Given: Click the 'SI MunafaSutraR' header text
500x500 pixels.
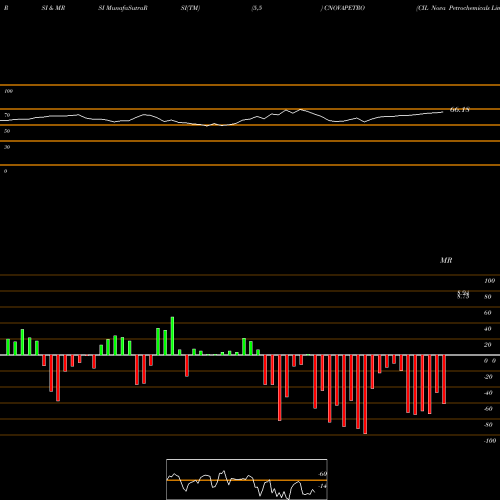Looking at the screenshot, I should pos(123,8).
